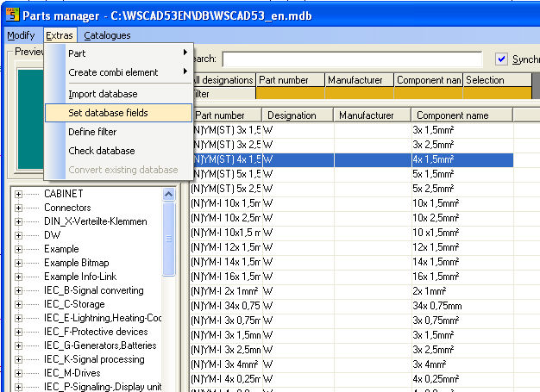Expand the Example Info-Link node
540x392 pixels.
click(19, 277)
